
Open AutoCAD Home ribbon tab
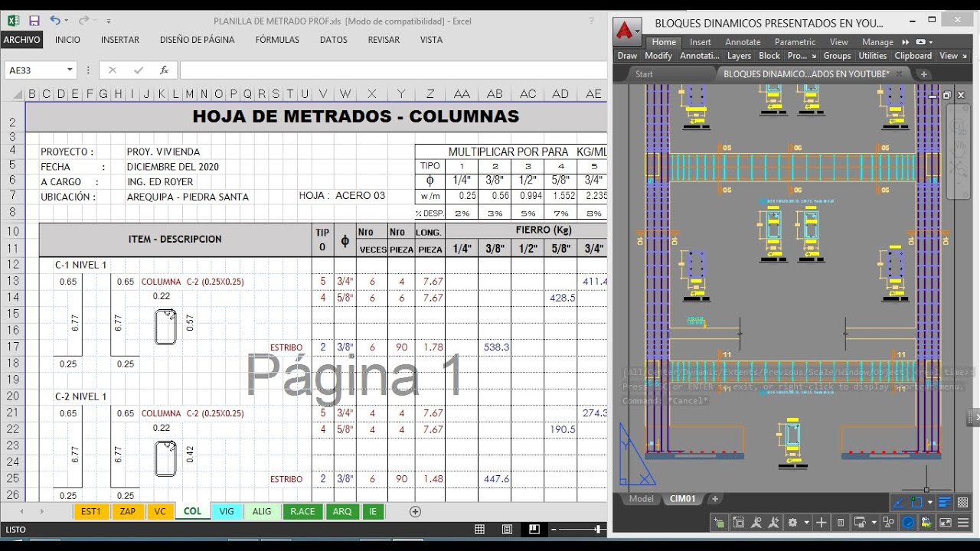[x=664, y=42]
